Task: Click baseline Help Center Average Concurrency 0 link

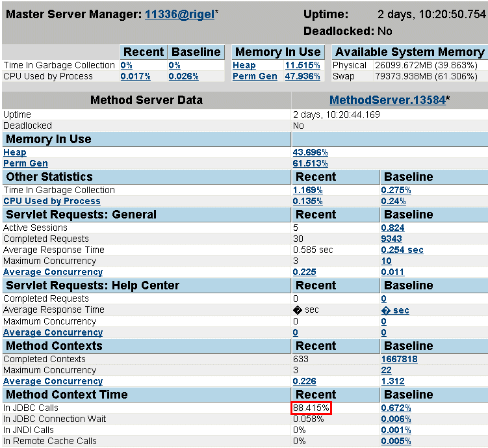Action: [x=384, y=332]
